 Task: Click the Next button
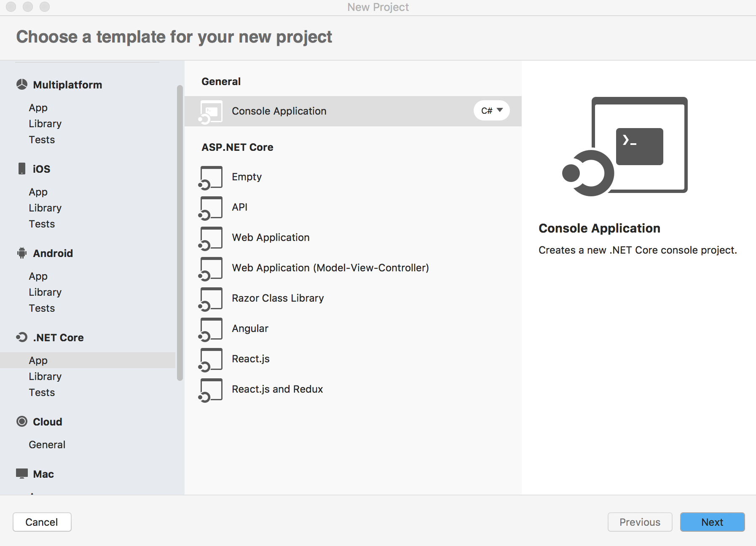click(712, 522)
